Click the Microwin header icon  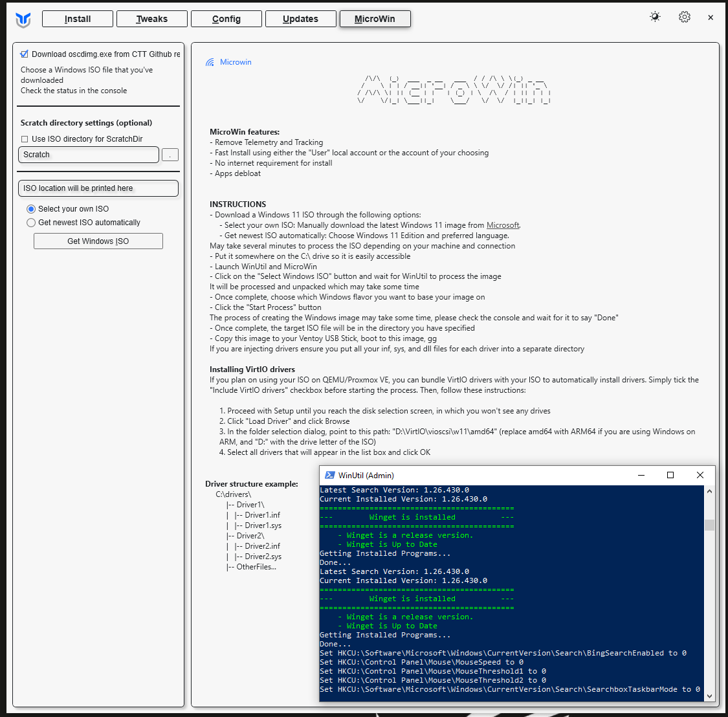click(210, 63)
